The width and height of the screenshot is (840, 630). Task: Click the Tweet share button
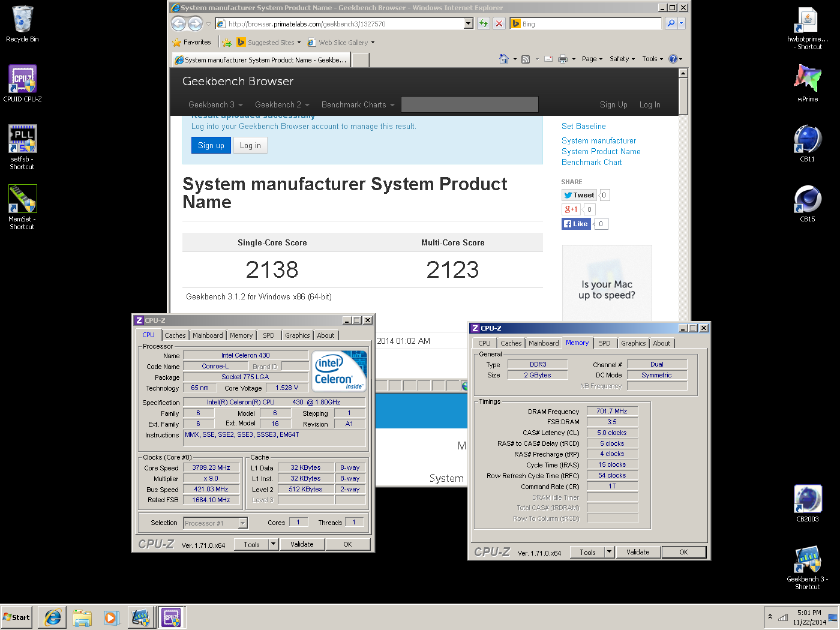click(x=579, y=195)
